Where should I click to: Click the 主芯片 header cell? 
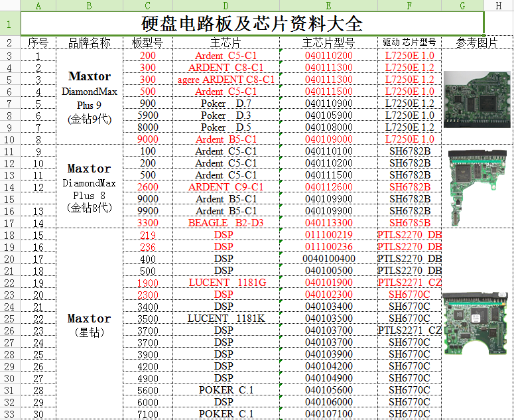coord(226,42)
